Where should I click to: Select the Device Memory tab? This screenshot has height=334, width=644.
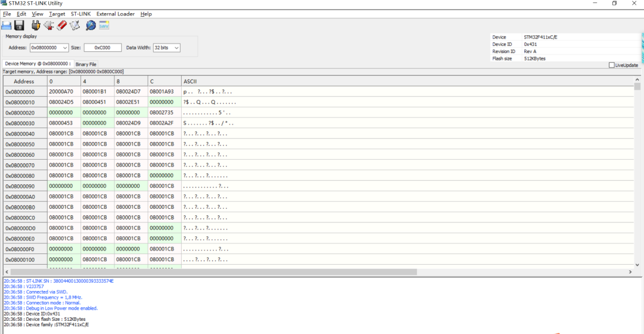[x=38, y=64]
